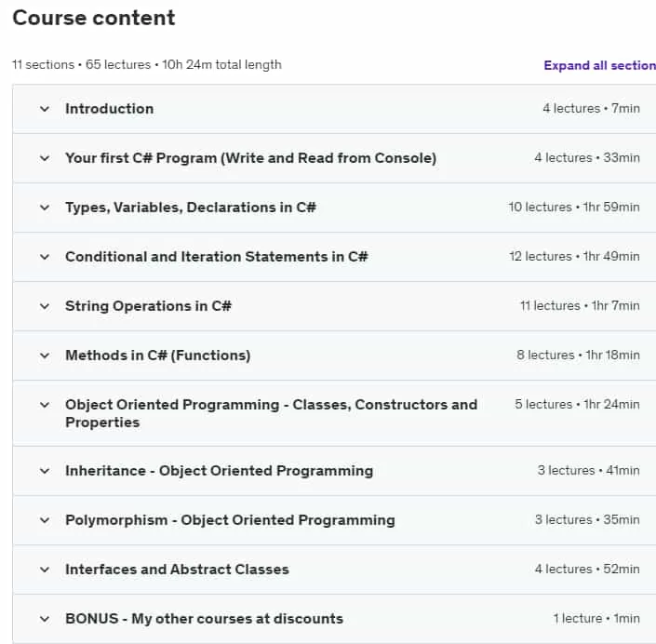Select BONUS - My other courses title
The height and width of the screenshot is (644, 656).
coord(204,619)
